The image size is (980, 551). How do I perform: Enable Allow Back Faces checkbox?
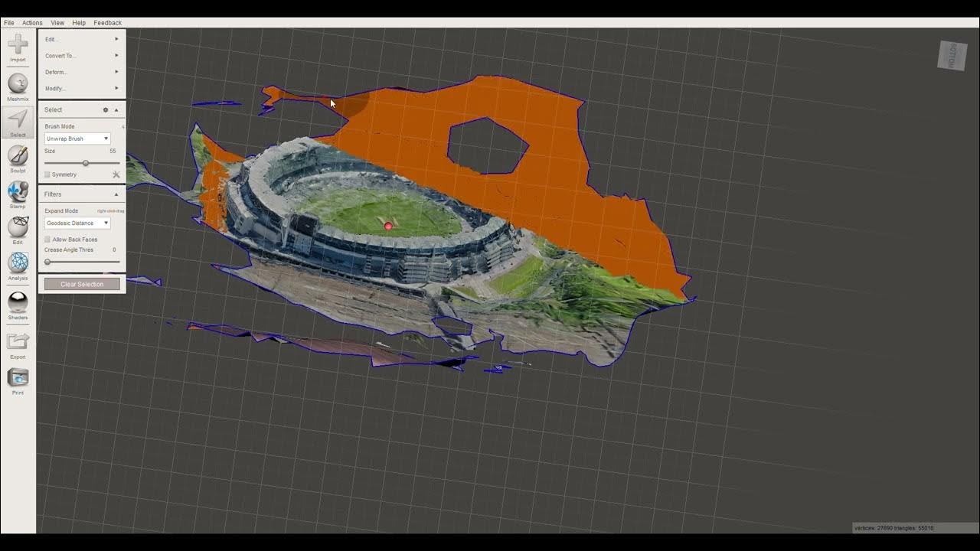pos(47,240)
